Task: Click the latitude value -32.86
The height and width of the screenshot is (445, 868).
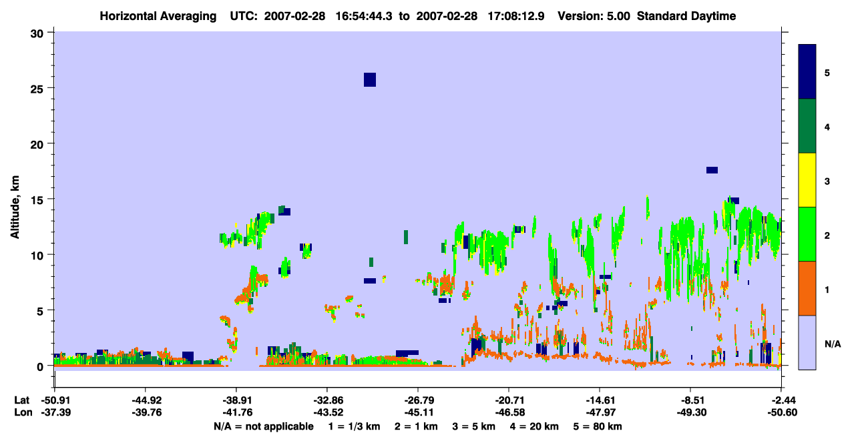Action: 327,400
